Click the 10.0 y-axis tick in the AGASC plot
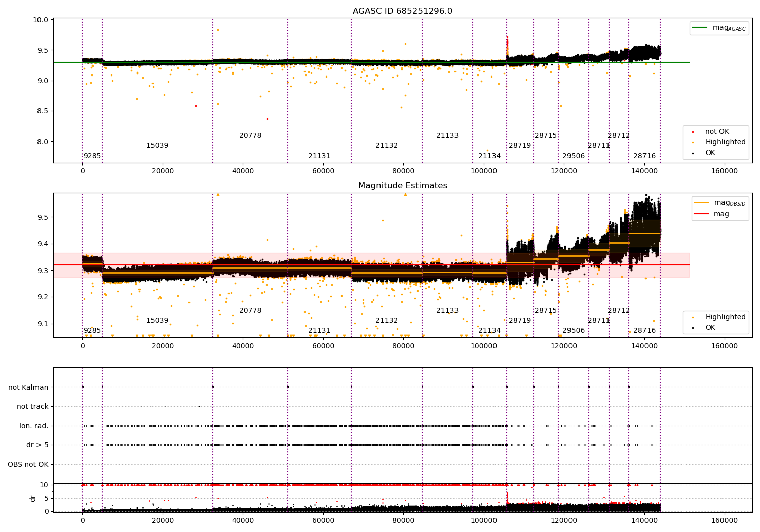The height and width of the screenshot is (532, 760). coord(41,20)
